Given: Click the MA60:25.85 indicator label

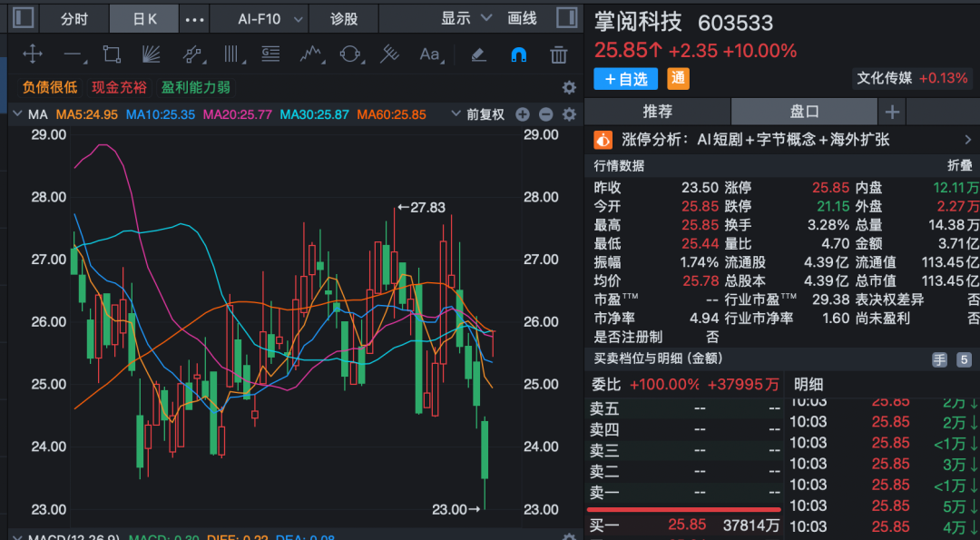Looking at the screenshot, I should [391, 114].
